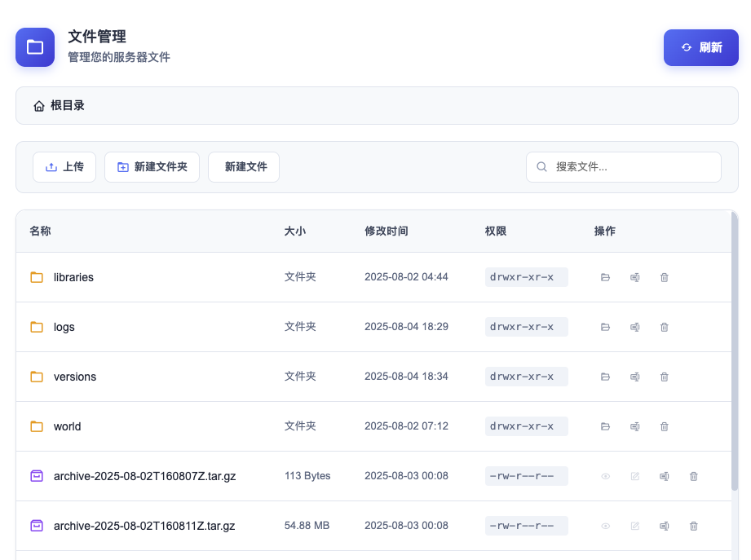Open the libraries folder via its open icon

pos(605,277)
